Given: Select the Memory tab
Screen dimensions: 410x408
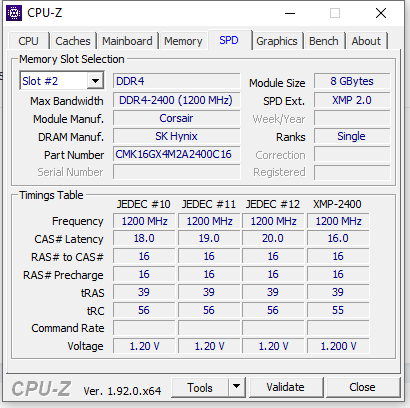Looking at the screenshot, I should point(183,41).
